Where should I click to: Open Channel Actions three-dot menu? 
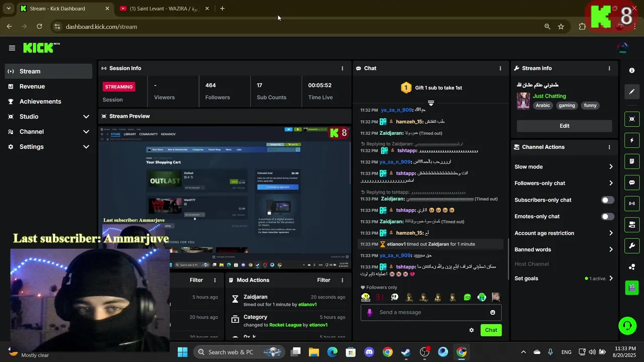(x=609, y=147)
